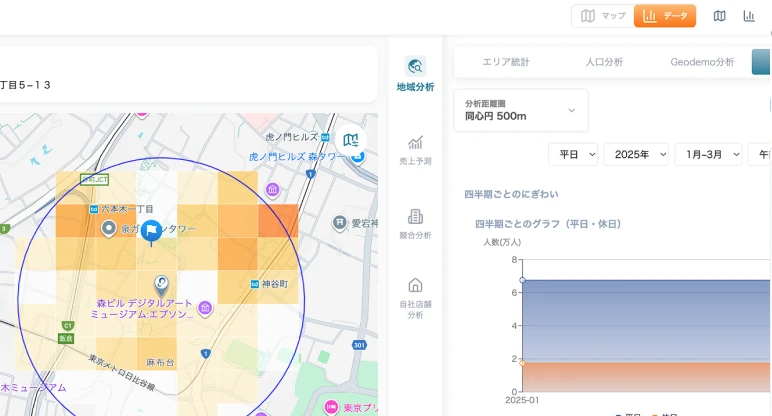Switch to the 人口分析 tab
772x416 pixels.
click(x=604, y=62)
